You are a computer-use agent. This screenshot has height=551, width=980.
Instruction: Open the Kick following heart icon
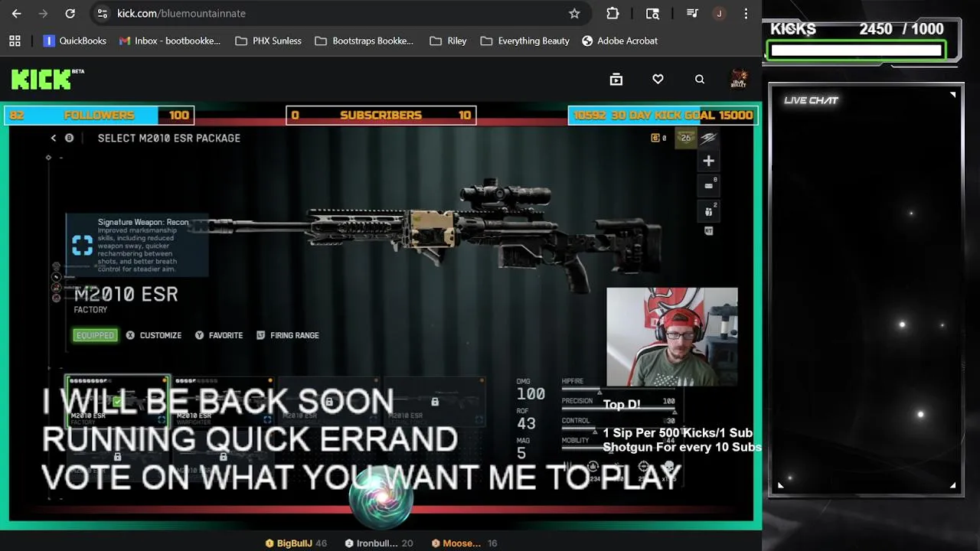tap(658, 79)
